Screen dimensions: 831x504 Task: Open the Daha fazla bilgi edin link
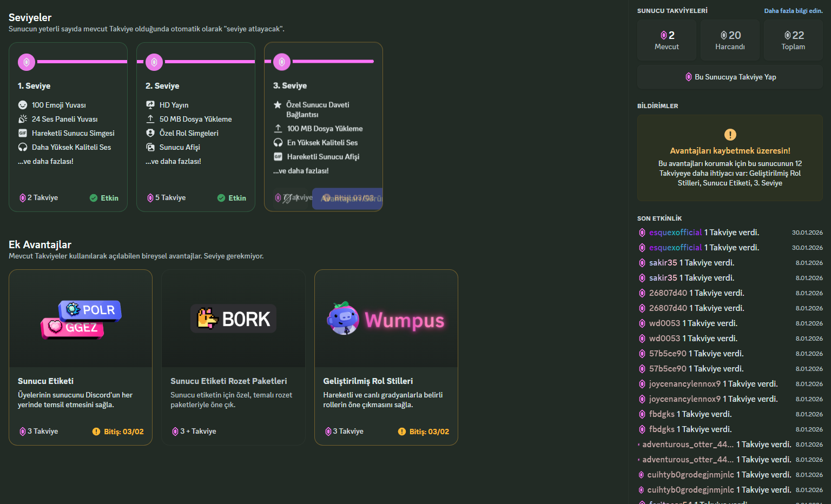coord(793,11)
